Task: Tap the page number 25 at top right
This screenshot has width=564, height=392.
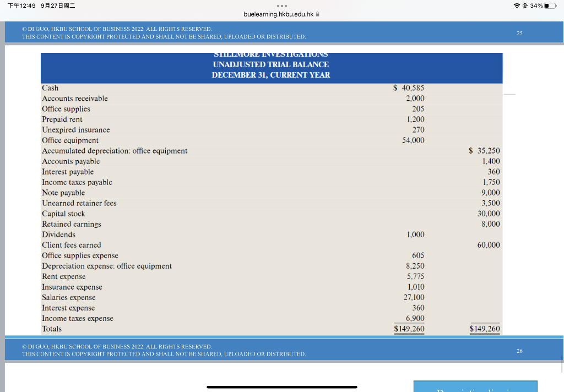Action: coord(519,33)
